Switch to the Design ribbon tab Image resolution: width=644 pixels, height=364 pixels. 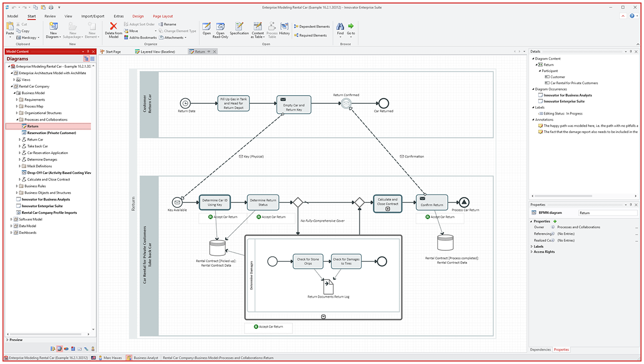(x=138, y=16)
